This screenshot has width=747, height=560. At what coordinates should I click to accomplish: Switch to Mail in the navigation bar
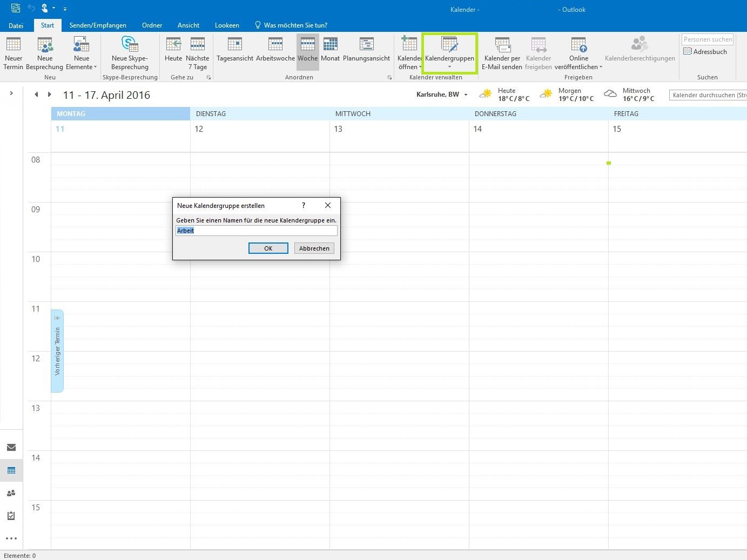point(11,447)
